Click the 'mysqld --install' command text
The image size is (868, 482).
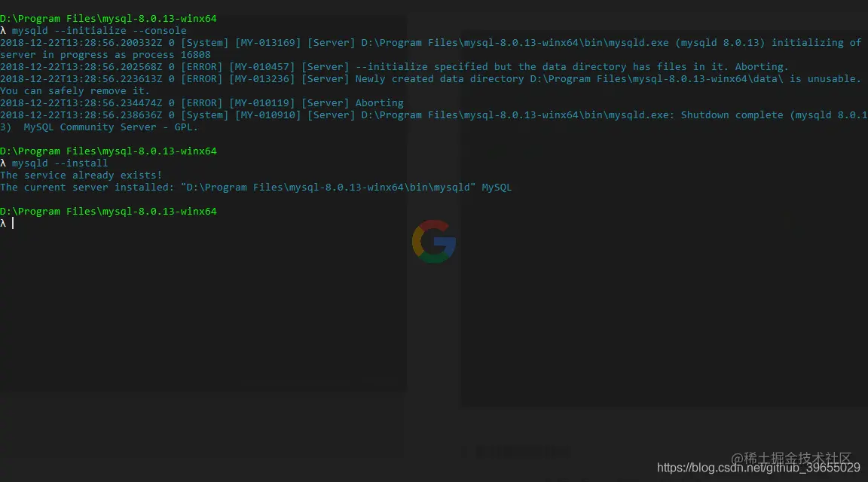(60, 163)
